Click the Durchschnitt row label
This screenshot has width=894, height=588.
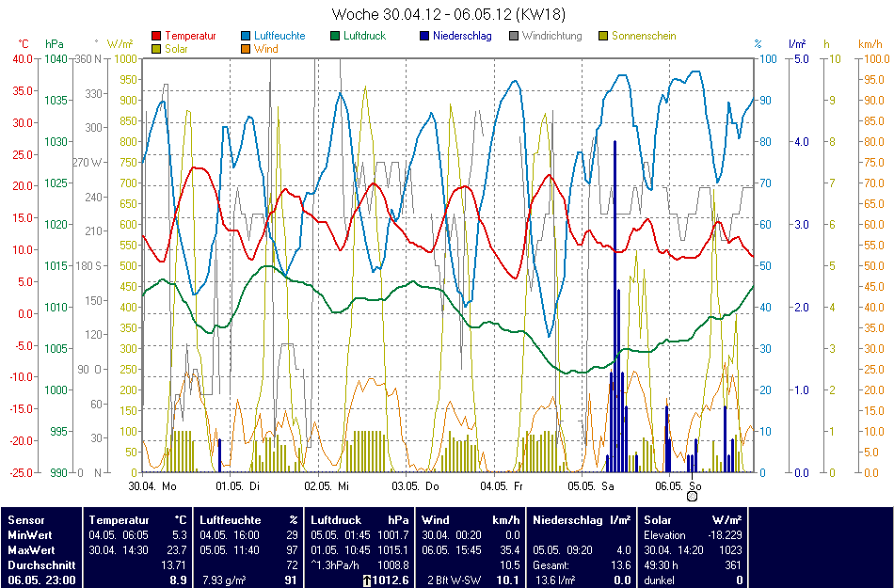[x=41, y=565]
